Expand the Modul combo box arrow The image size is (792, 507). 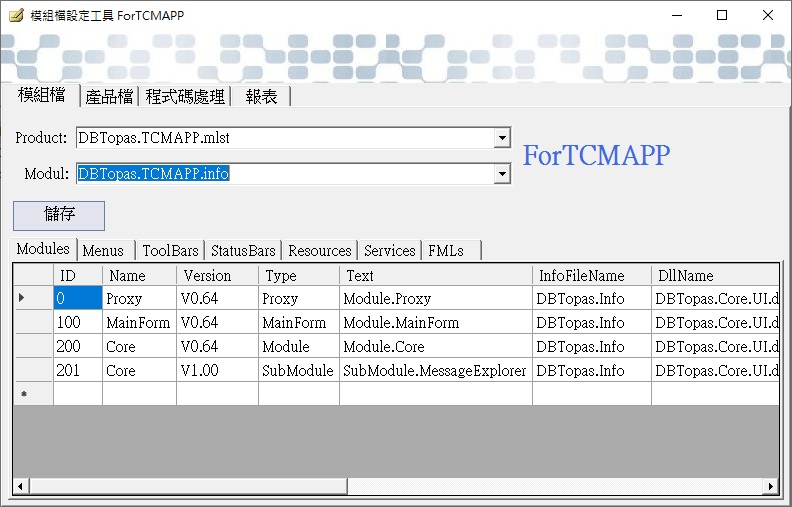pyautogui.click(x=502, y=174)
